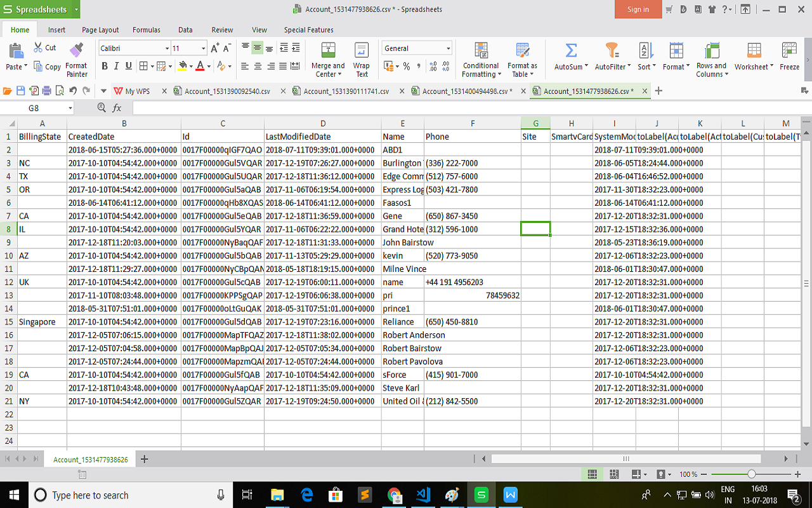The height and width of the screenshot is (508, 812).
Task: Open the General number format dropdown
Action: click(448, 48)
